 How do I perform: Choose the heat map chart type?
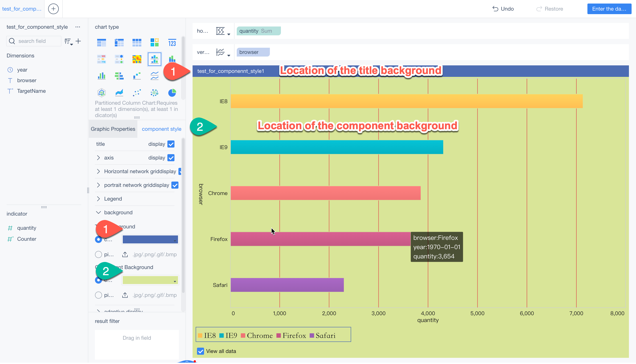pyautogui.click(x=137, y=59)
